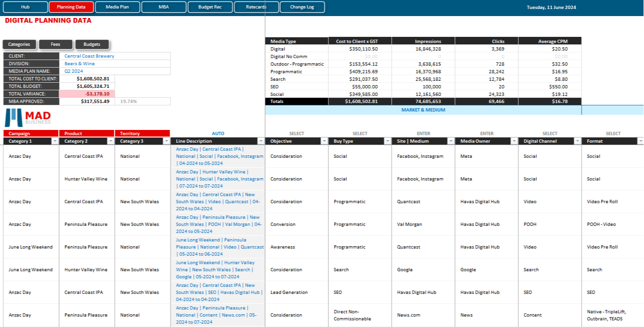Go to the Budget Rec tab
Viewport: 644px width, 327px height.
(210, 7)
